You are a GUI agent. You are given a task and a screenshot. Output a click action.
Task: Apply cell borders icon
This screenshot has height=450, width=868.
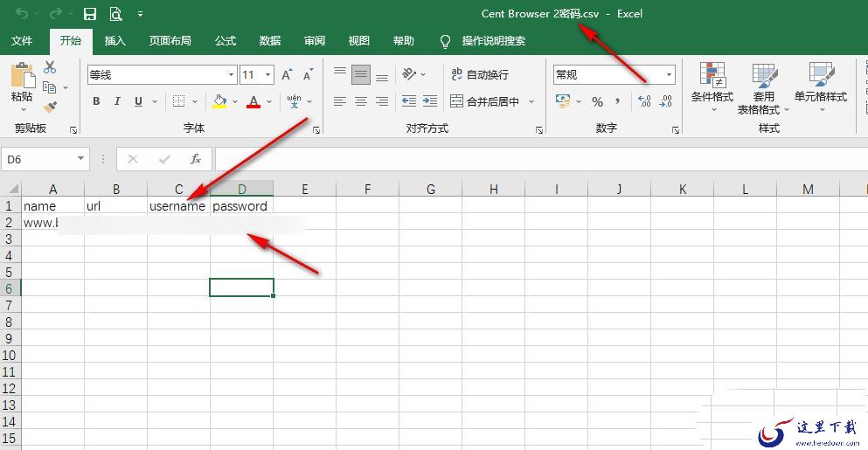click(178, 101)
